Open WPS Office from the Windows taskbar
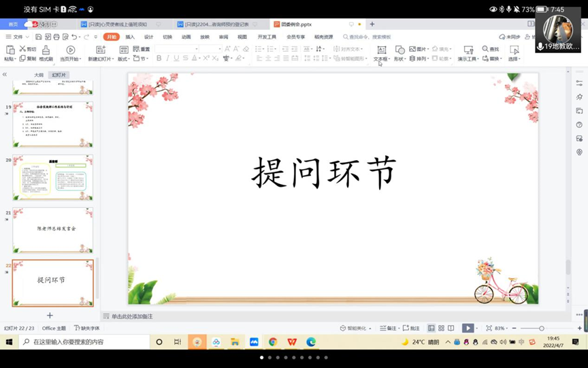 tap(291, 342)
